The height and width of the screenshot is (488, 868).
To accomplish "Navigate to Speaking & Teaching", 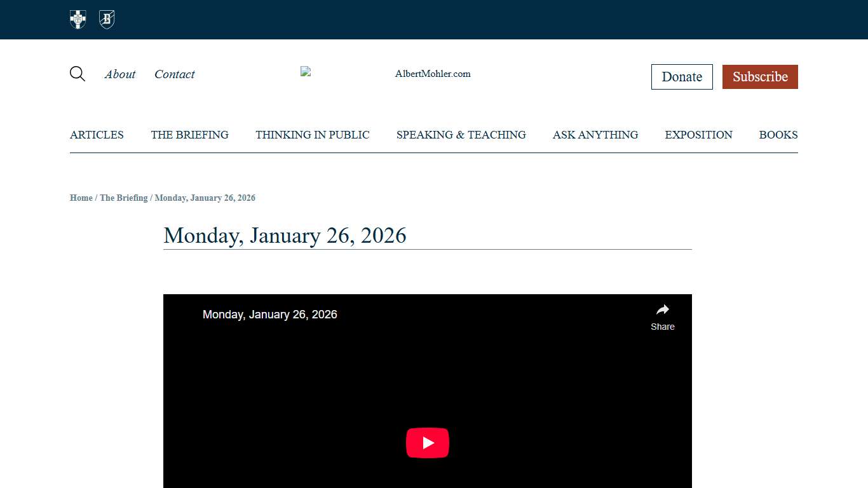I will click(x=461, y=135).
